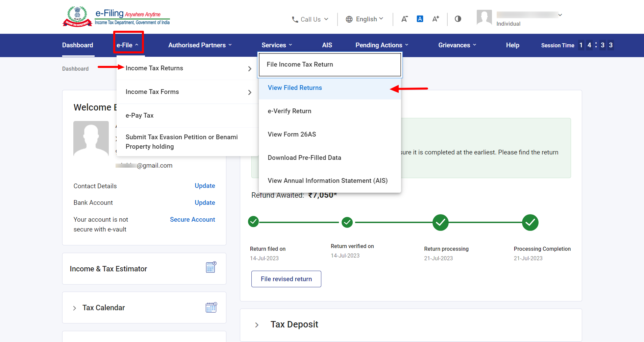Viewport: 644px width, 342px height.
Task: Click the Tax Calendar calendar icon
Action: 211,308
